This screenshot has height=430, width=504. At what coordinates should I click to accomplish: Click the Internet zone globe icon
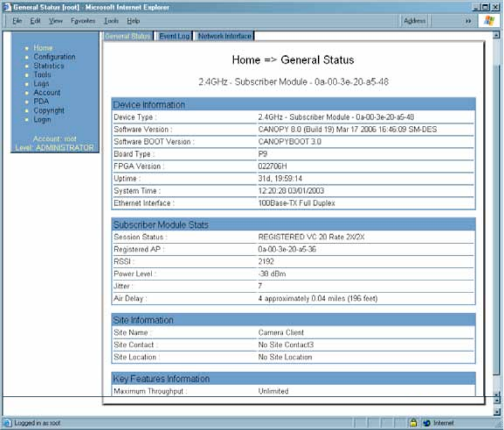click(427, 423)
